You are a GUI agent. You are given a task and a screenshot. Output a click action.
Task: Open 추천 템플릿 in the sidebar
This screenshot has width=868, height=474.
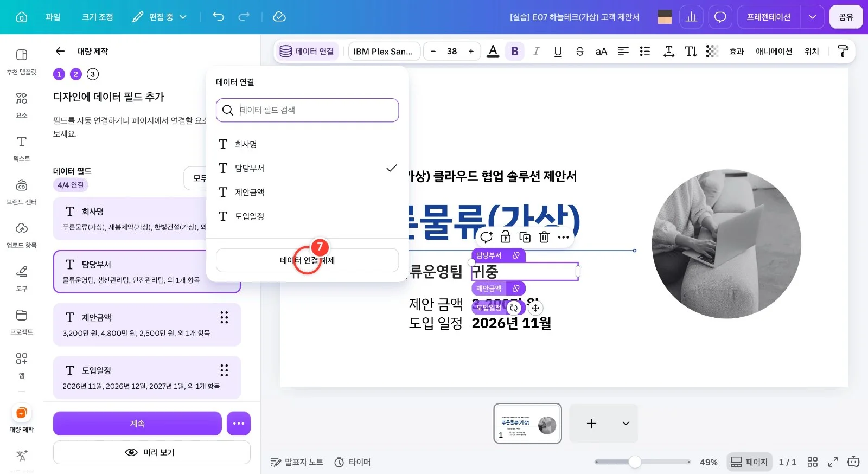pos(22,62)
